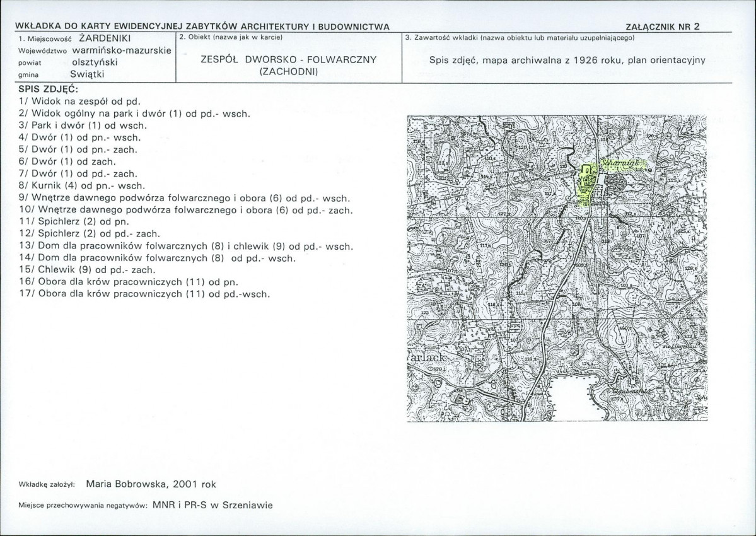
Task: Click line '1/ Widok na zespół od pd.'
Action: pos(79,102)
